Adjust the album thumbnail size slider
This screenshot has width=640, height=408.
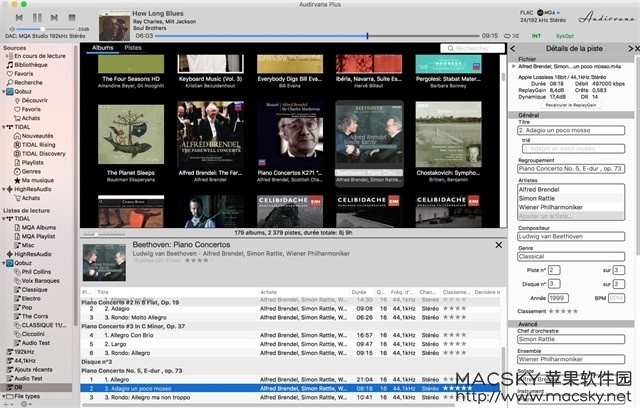97,234
